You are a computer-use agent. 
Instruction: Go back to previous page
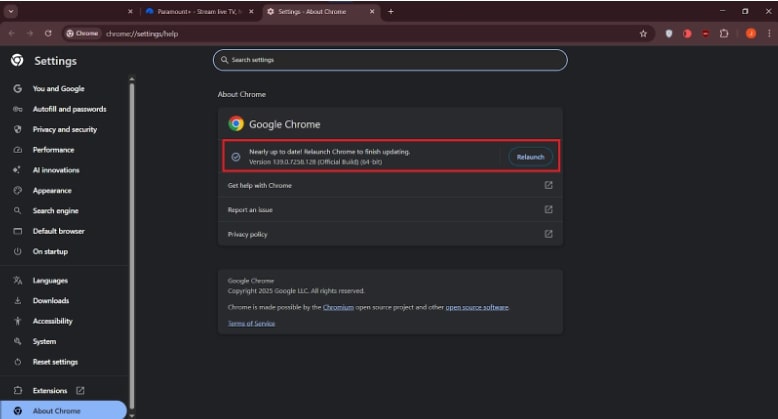pyautogui.click(x=11, y=33)
